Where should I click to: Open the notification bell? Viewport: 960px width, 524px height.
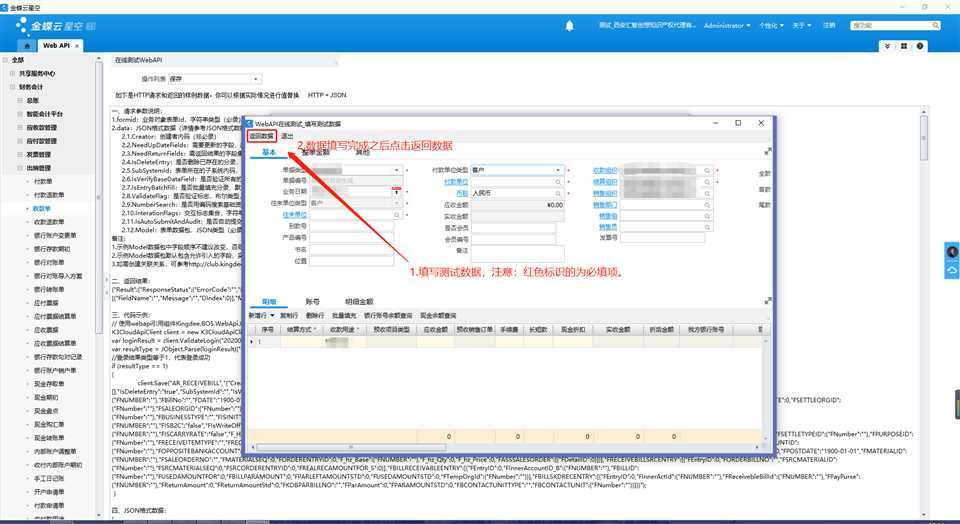click(569, 26)
